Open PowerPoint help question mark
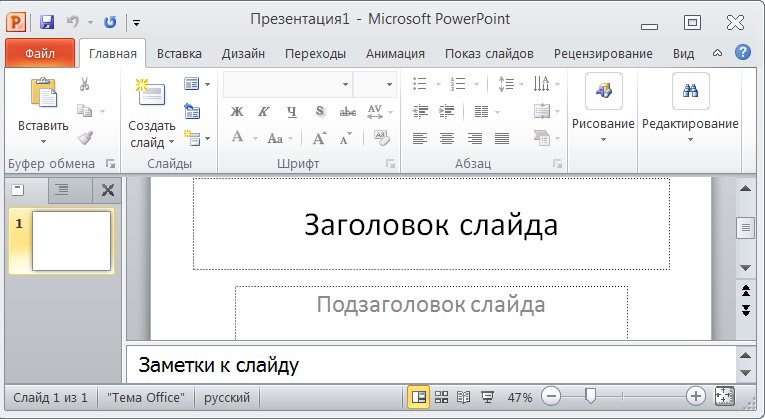This screenshot has width=765, height=419. (x=743, y=52)
